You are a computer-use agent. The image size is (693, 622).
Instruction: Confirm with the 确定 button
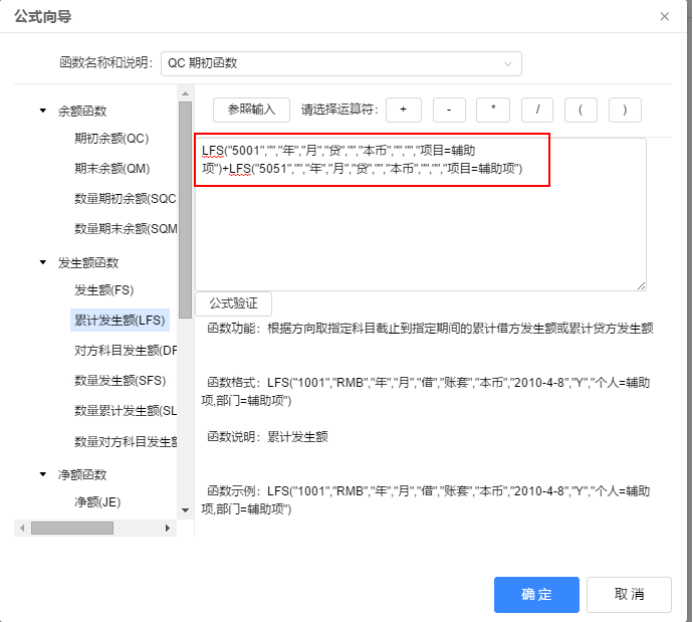point(536,594)
